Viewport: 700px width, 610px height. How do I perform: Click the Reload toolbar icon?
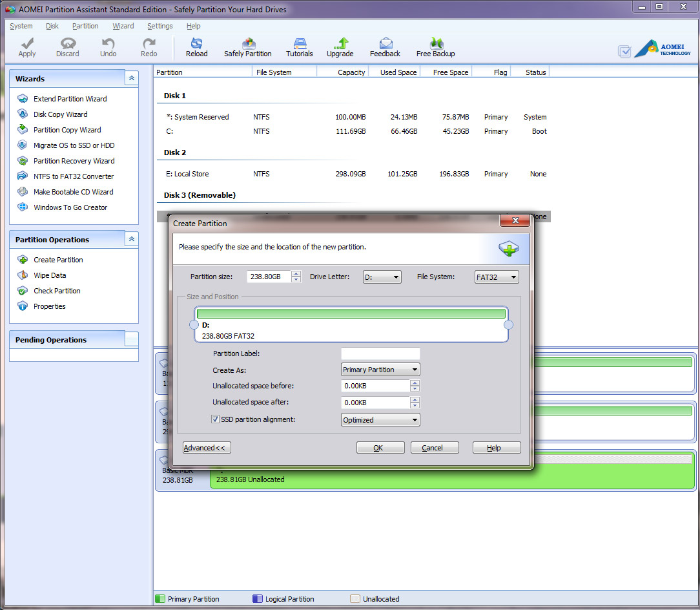196,47
